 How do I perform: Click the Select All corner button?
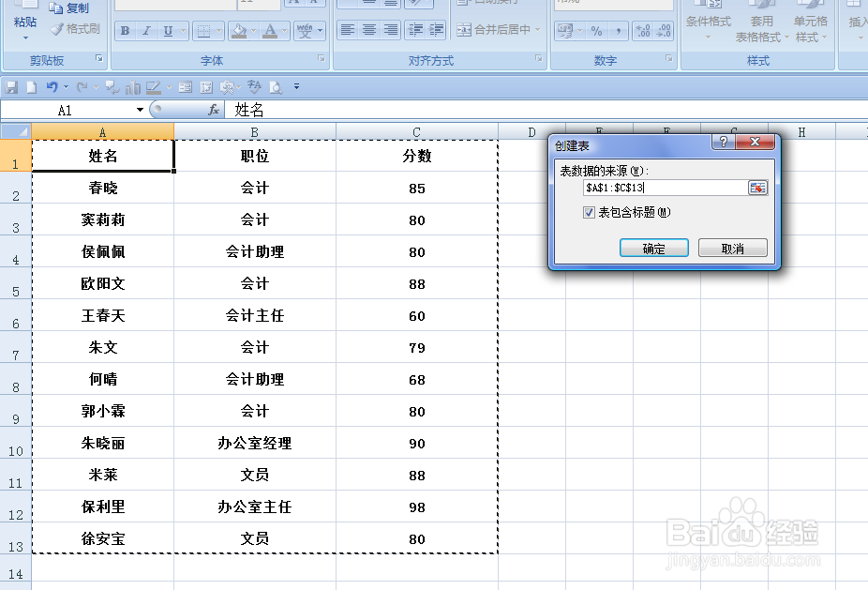[x=16, y=132]
